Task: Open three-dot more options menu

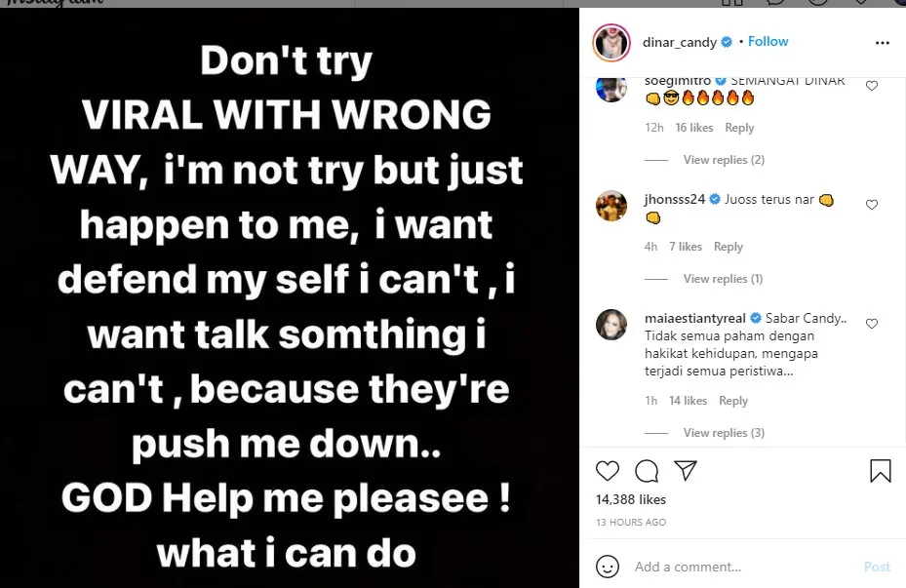Action: click(x=883, y=43)
